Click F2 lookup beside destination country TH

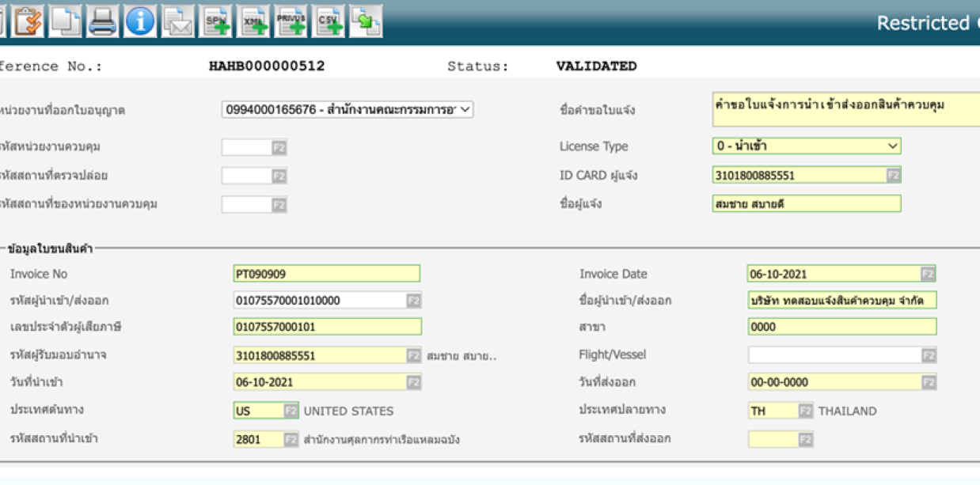[x=805, y=411]
